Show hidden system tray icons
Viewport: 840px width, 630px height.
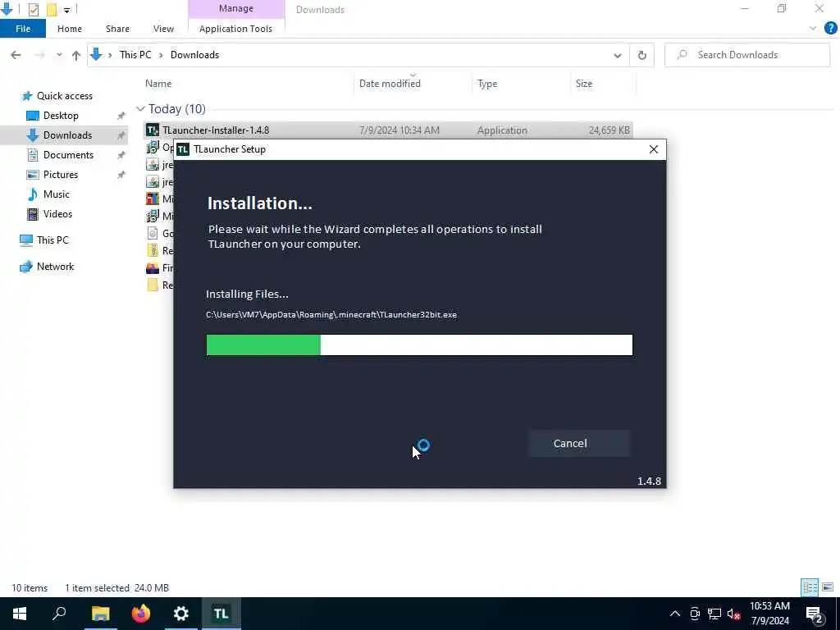point(675,614)
